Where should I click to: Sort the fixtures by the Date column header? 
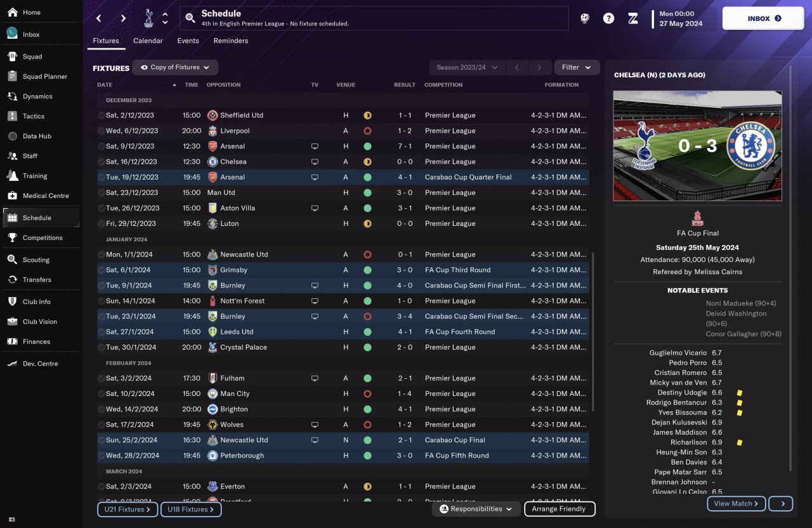tap(105, 85)
